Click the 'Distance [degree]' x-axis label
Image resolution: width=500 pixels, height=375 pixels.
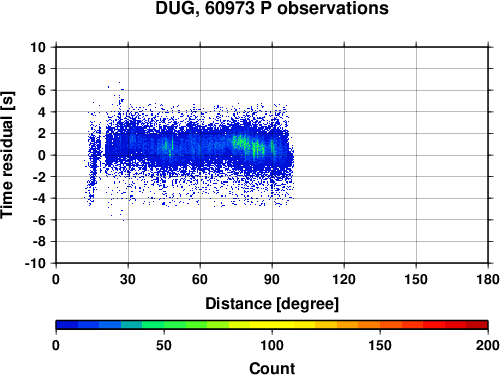(x=272, y=304)
